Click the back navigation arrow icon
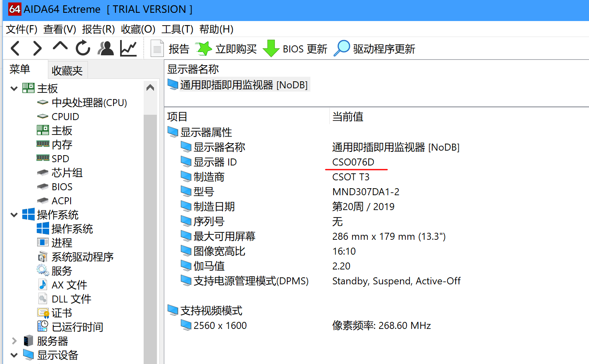The height and width of the screenshot is (364, 589). [15, 48]
